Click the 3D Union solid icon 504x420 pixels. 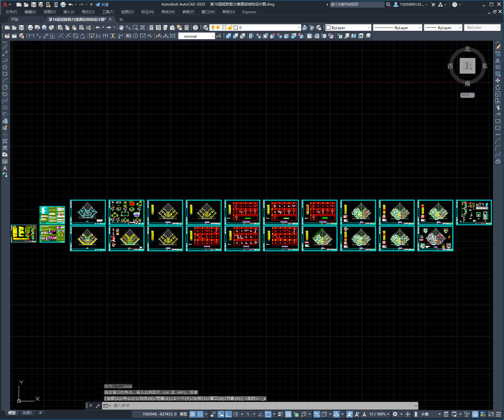click(228, 36)
